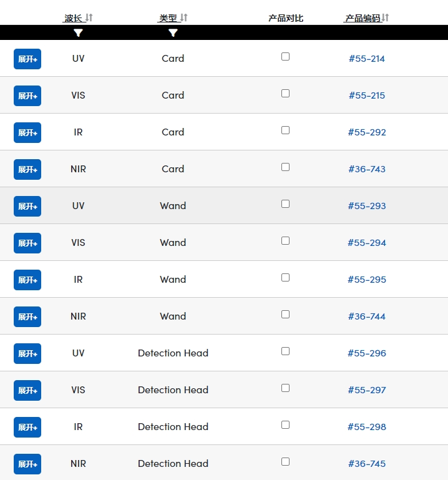
Task: Open product link #55-215
Action: coord(367,96)
